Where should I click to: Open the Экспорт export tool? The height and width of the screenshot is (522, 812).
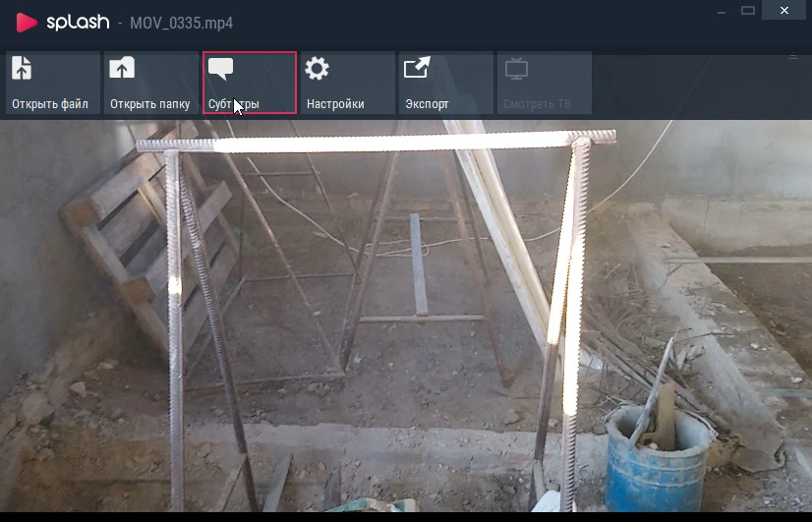[446, 83]
